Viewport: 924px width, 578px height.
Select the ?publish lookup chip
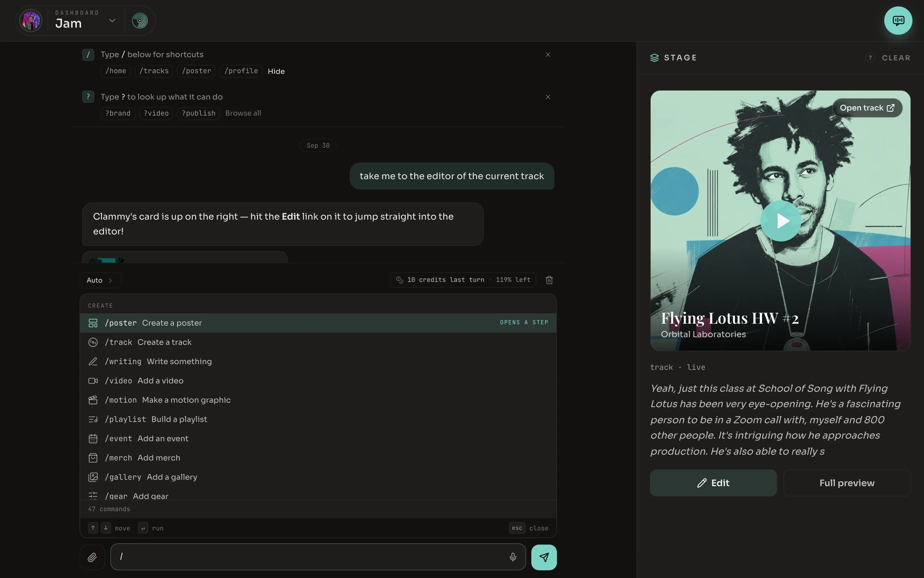(199, 114)
